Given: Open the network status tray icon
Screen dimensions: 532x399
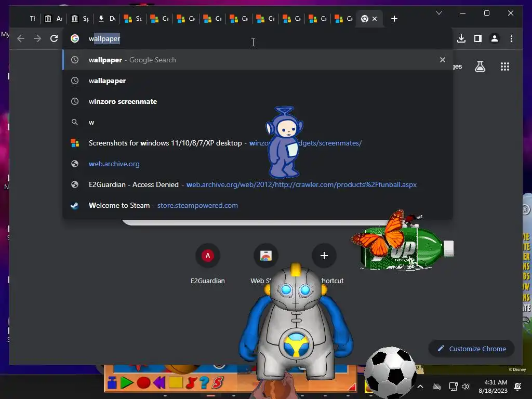Looking at the screenshot, I should (x=453, y=387).
